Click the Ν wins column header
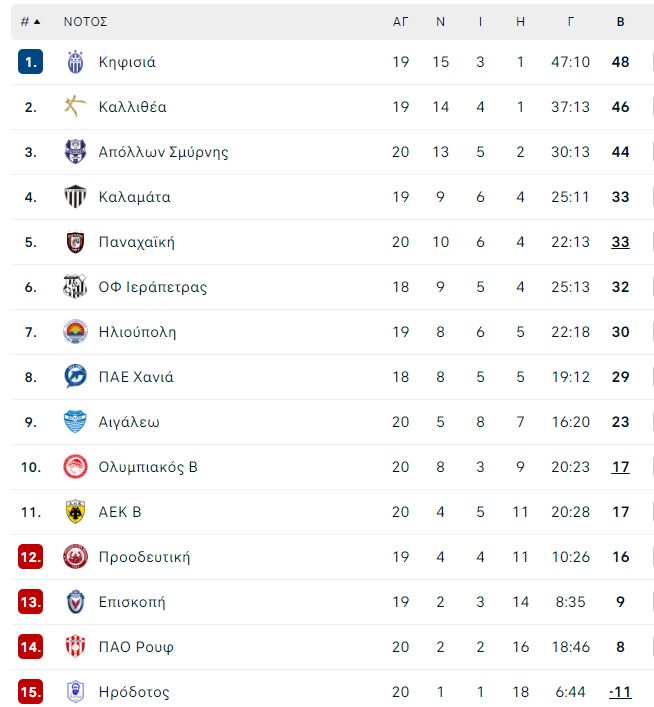 [441, 22]
